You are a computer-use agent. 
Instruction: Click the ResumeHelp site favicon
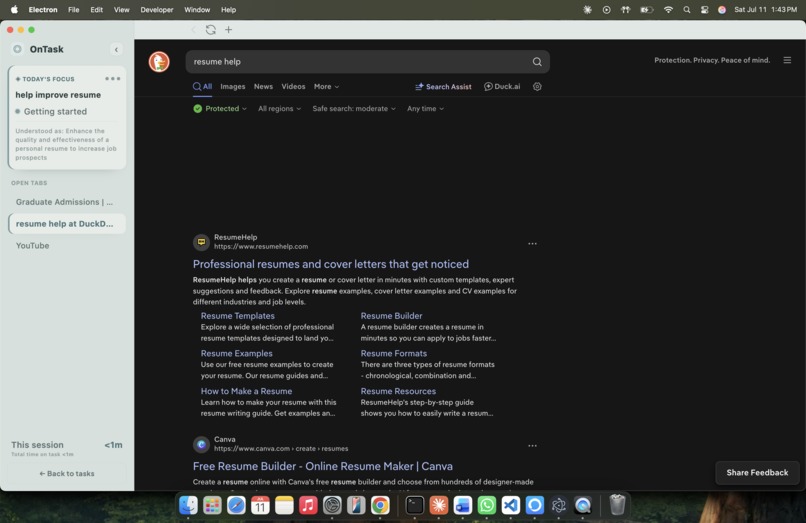pyautogui.click(x=202, y=242)
